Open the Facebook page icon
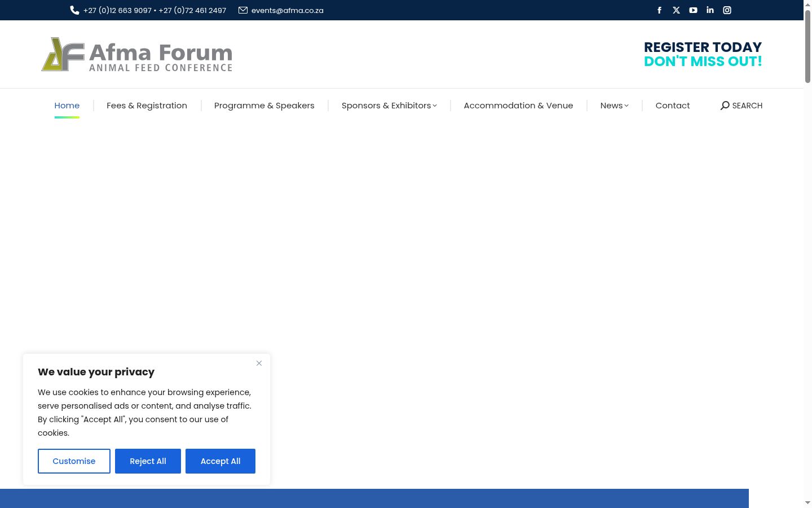The image size is (812, 508). point(659,10)
